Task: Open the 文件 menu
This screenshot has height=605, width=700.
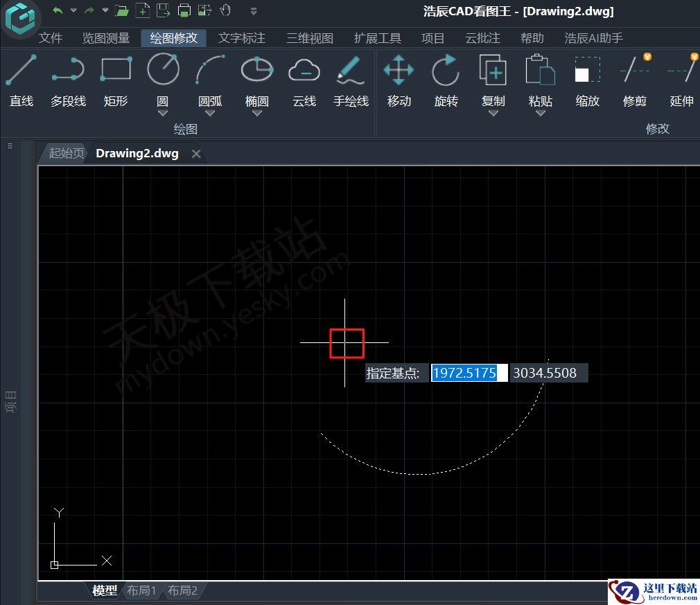Action: coord(51,38)
